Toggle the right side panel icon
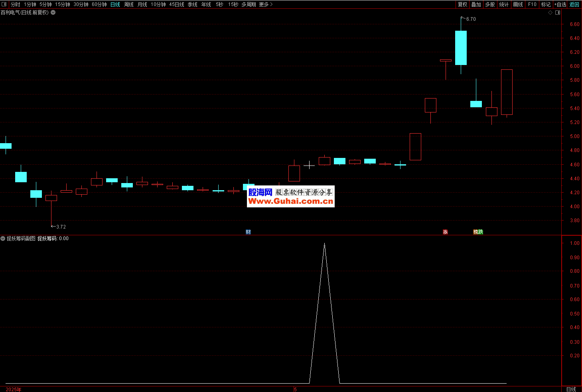Screen dimensions: 582x392 (x=558, y=12)
